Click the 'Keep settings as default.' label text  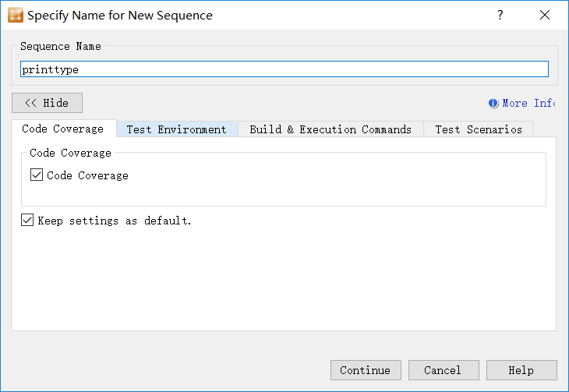[115, 221]
